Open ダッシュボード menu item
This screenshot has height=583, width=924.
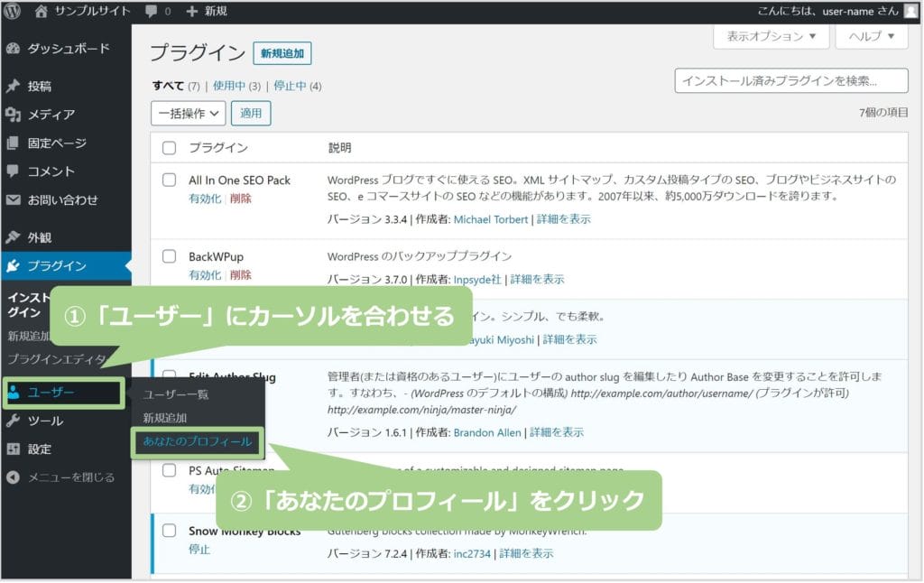tap(69, 49)
